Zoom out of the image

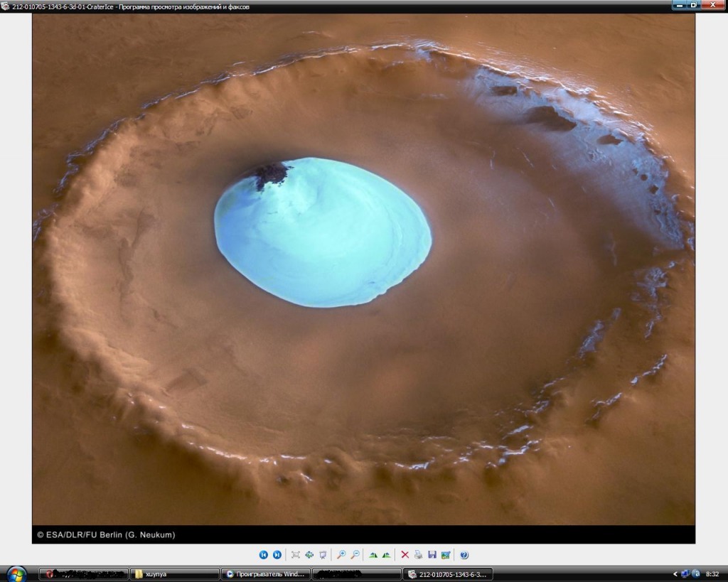(x=355, y=554)
